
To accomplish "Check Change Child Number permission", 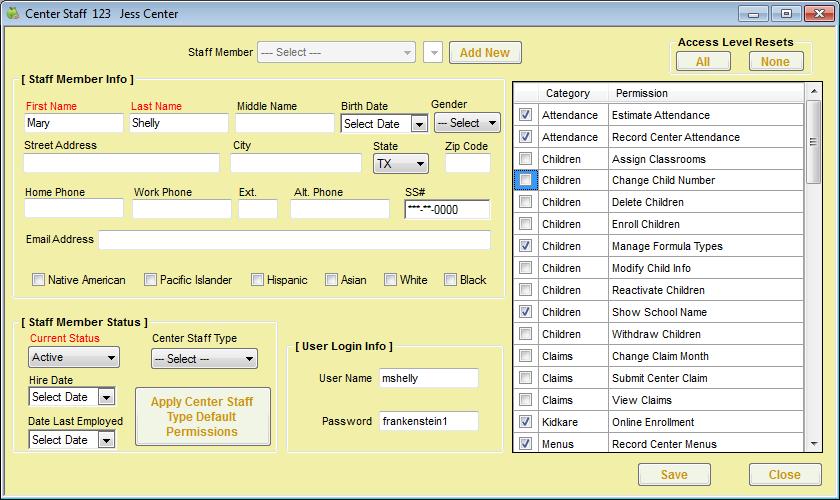I will (526, 180).
